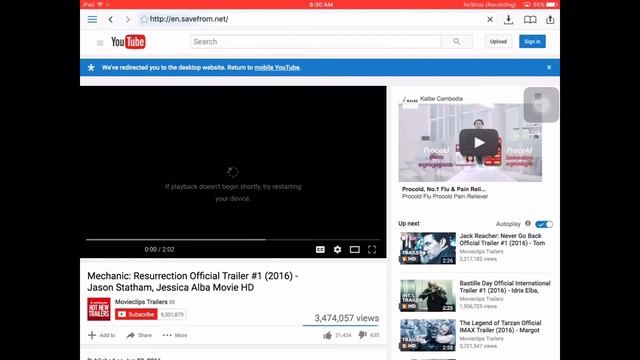Viewport: 640px width, 360px height.
Task: Click the search magnifier button
Action: click(457, 42)
